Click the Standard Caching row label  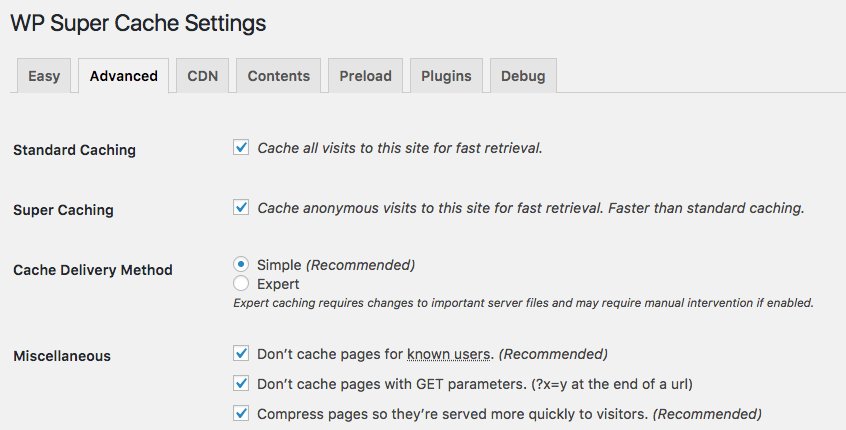[74, 150]
